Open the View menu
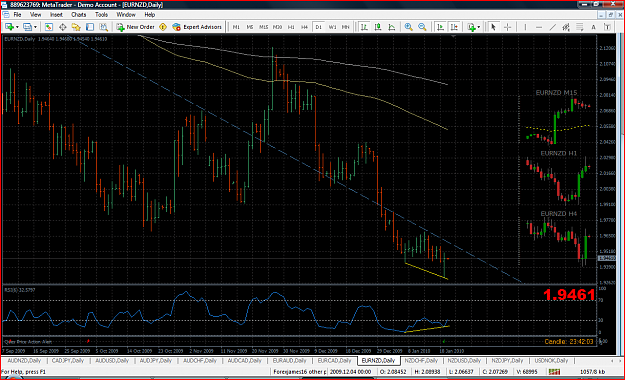The height and width of the screenshot is (380, 625). pyautogui.click(x=35, y=15)
